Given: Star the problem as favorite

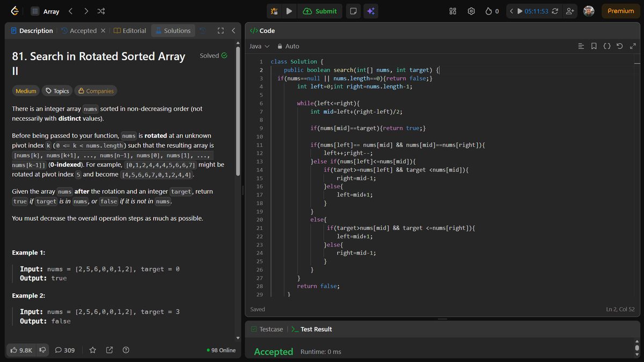Looking at the screenshot, I should 92,350.
